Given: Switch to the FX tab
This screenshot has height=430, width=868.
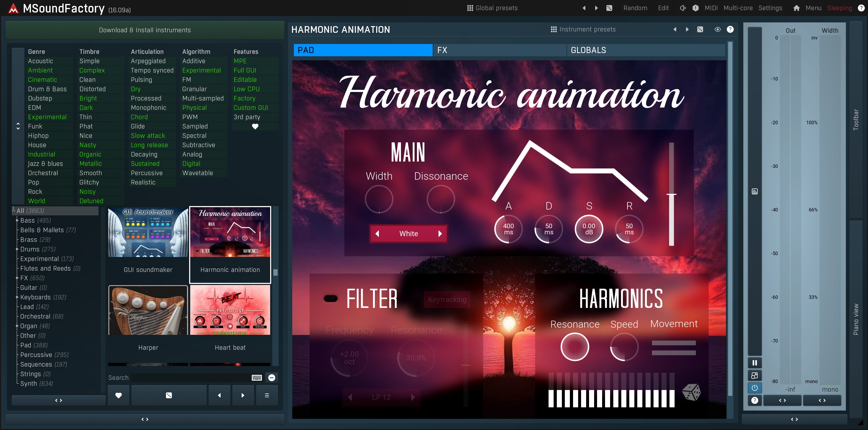Looking at the screenshot, I should coord(499,50).
